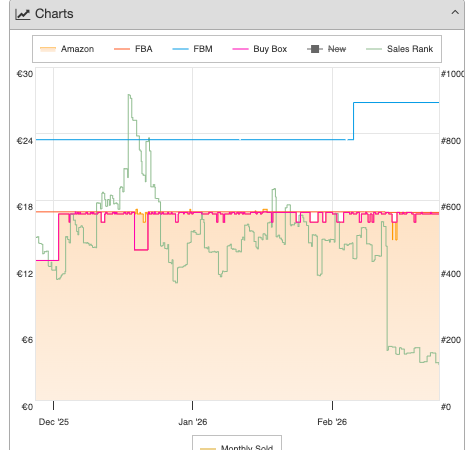Image resolution: width=474 pixels, height=450 pixels.
Task: Toggle the FBA series in legend
Action: pos(133,49)
